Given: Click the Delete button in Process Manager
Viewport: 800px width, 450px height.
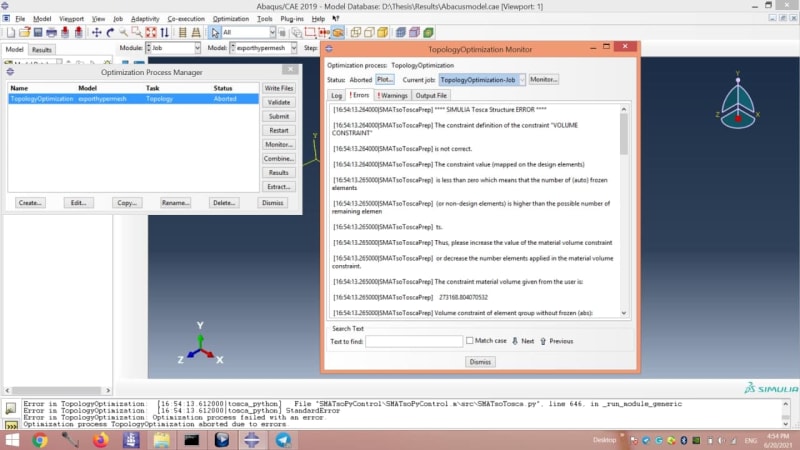Looking at the screenshot, I should click(224, 203).
